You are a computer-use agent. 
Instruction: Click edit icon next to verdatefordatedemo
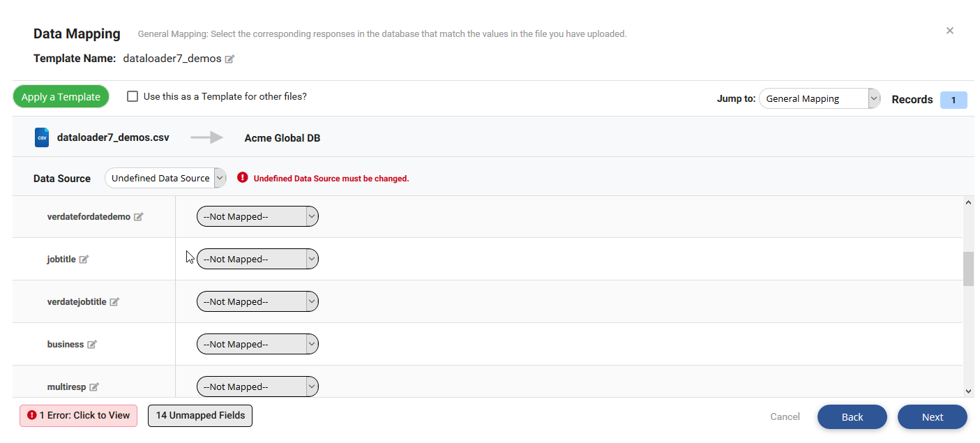click(139, 217)
